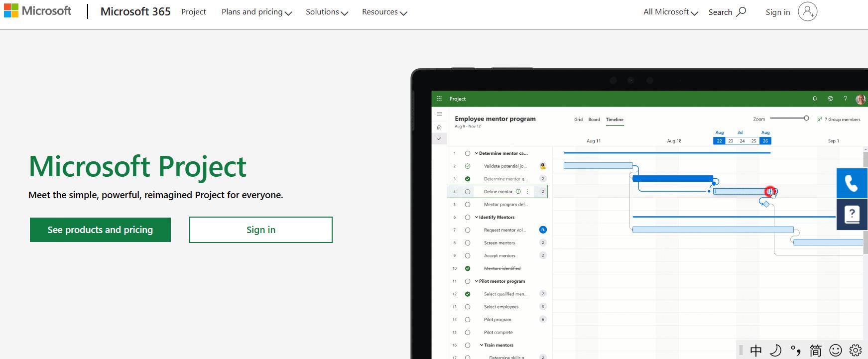This screenshot has height=359, width=868.
Task: Click the Microsoft logo
Action: (x=38, y=11)
